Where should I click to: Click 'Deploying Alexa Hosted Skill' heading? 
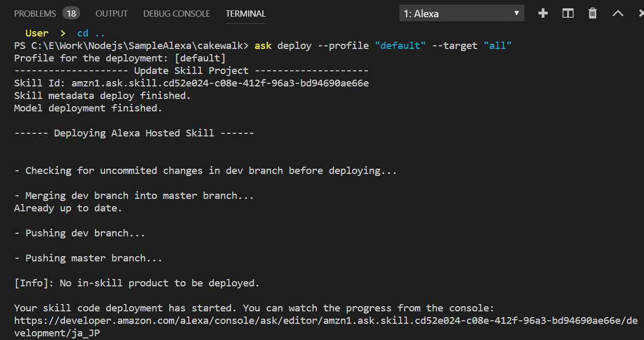[134, 133]
